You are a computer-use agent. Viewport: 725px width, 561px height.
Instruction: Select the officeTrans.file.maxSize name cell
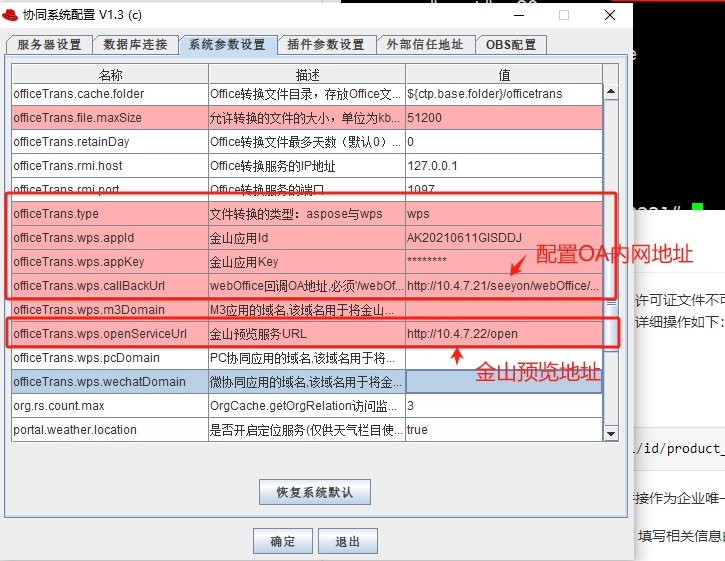[110, 118]
